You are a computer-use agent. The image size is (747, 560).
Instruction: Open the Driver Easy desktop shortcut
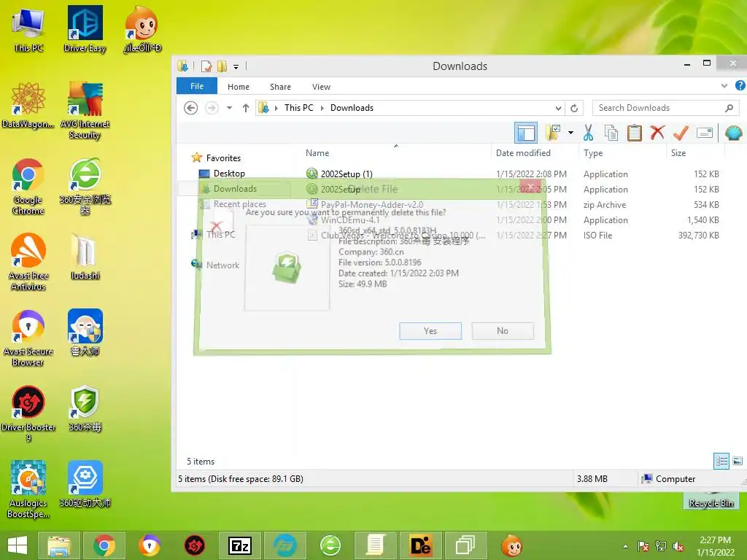(x=85, y=29)
